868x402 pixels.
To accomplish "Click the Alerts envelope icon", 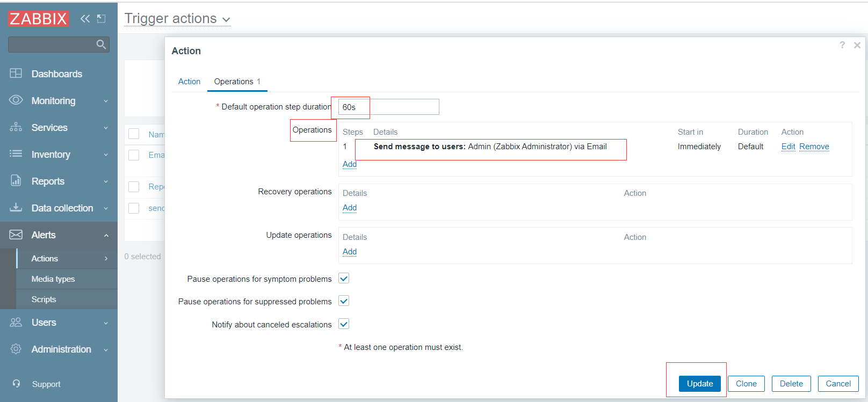I will point(16,235).
